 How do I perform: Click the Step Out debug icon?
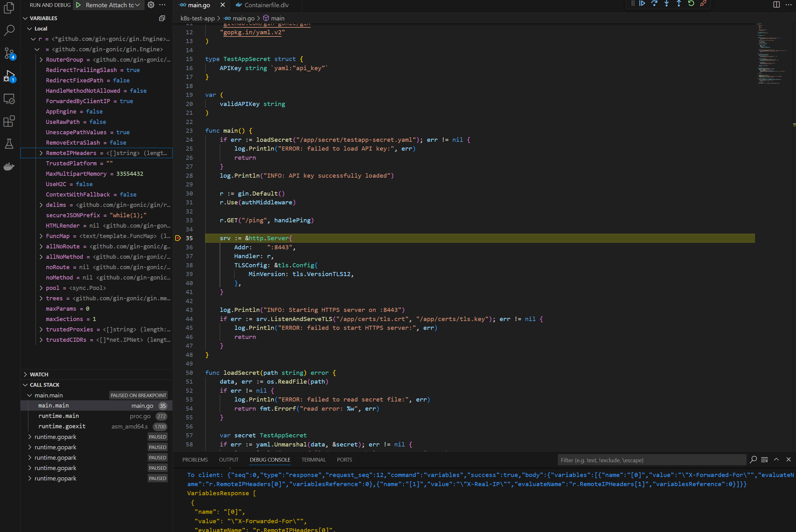coord(679,3)
